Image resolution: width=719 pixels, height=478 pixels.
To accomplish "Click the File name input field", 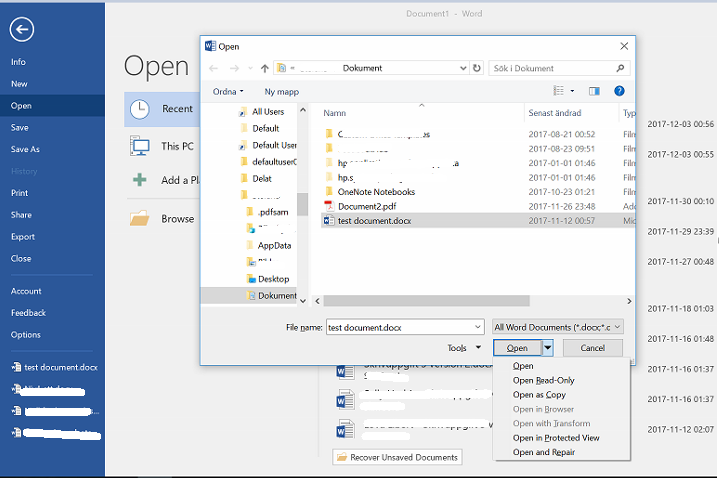I will [x=400, y=327].
